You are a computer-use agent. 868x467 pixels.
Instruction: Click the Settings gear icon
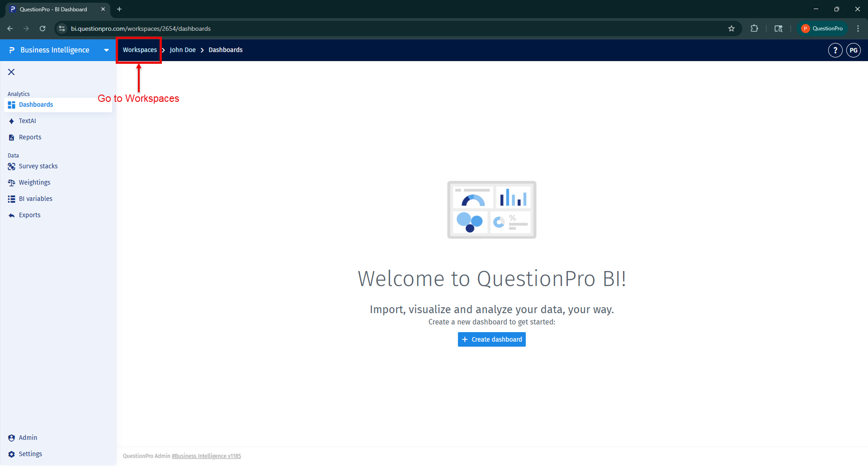[12, 454]
